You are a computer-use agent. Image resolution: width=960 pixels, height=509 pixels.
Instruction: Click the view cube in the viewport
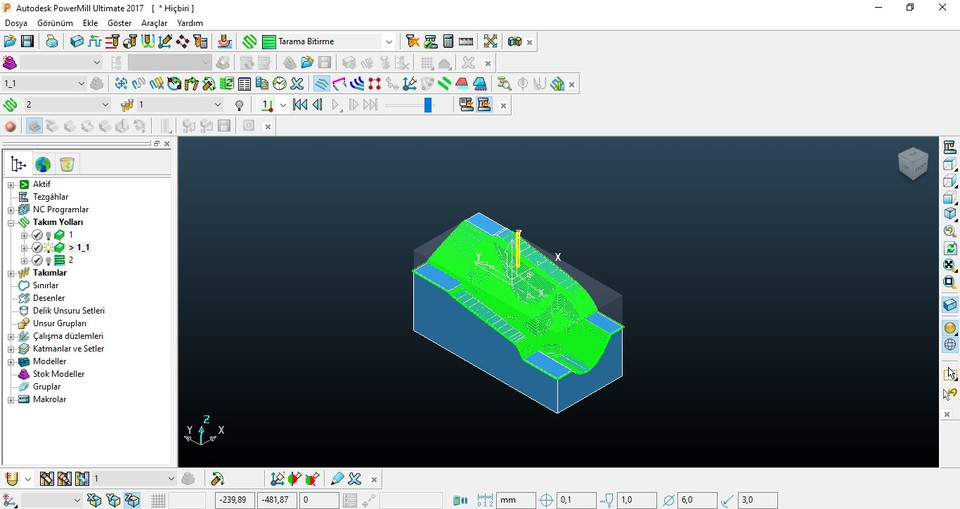913,164
